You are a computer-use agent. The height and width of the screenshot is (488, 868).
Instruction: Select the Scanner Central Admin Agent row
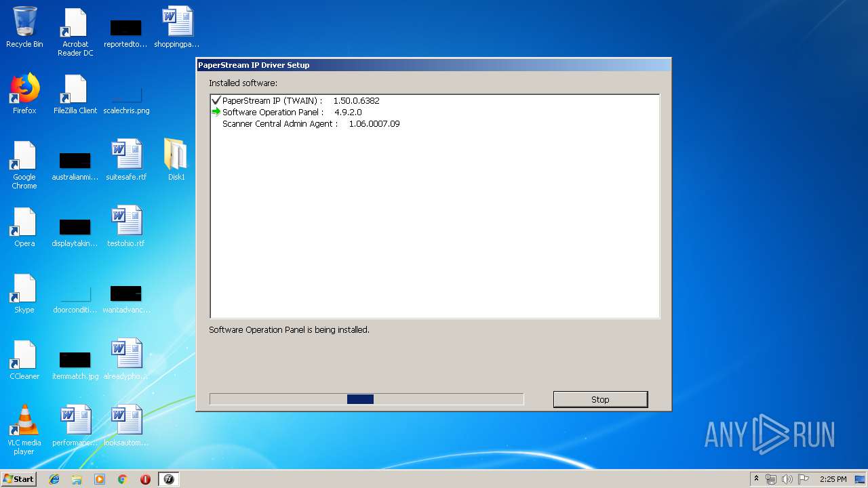pos(311,123)
